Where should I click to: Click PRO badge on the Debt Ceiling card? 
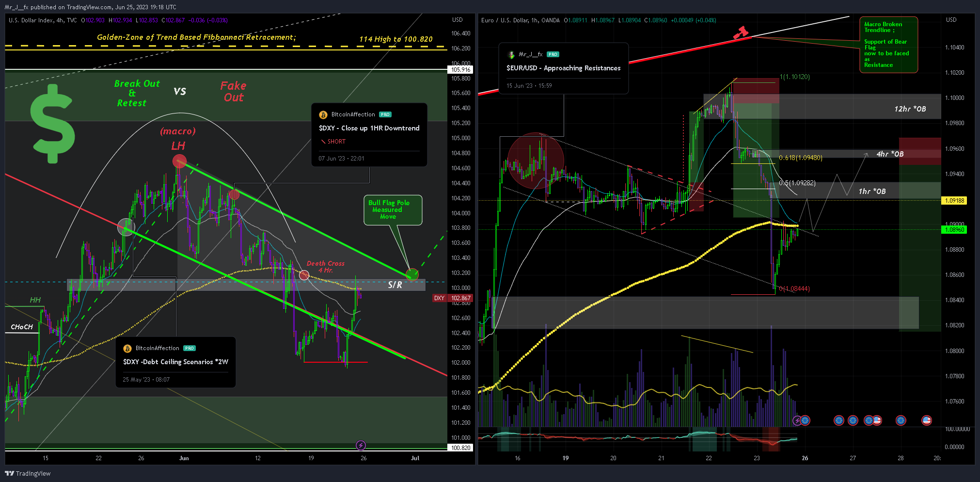pos(190,348)
